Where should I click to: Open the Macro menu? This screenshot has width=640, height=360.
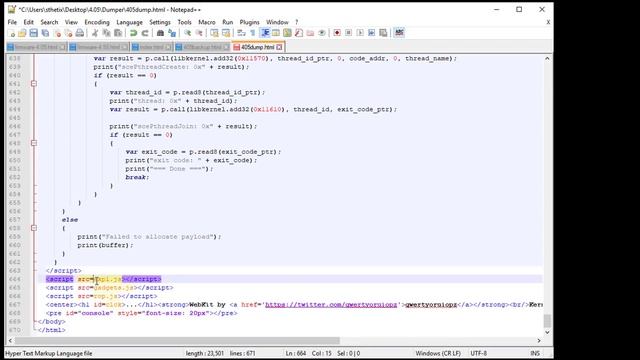click(207, 22)
